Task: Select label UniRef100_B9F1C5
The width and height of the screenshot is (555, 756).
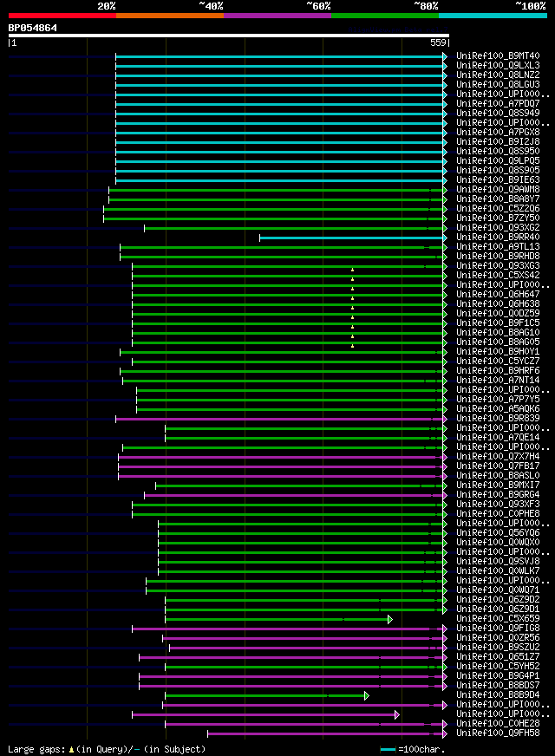Action: pyautogui.click(x=498, y=323)
